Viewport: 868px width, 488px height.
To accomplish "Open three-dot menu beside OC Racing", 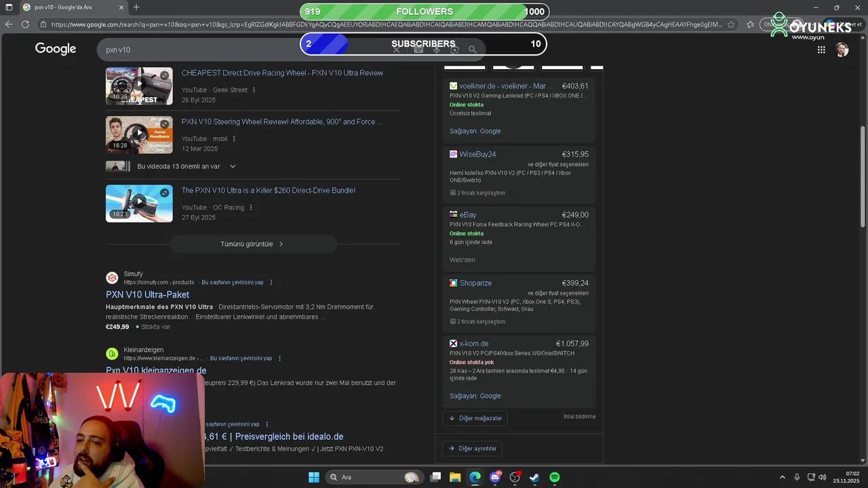I will (x=251, y=207).
